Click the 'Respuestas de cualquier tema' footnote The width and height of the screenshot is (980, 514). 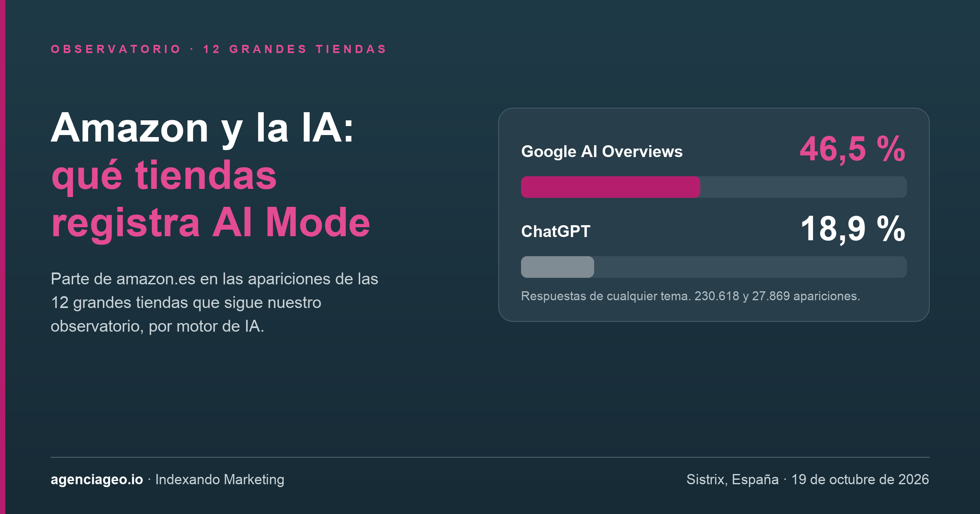coord(690,296)
